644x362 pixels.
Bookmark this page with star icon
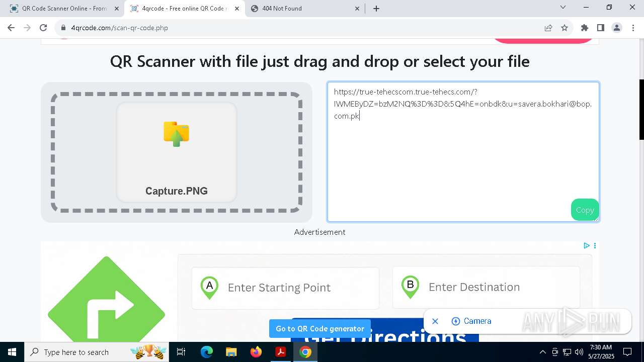click(565, 28)
